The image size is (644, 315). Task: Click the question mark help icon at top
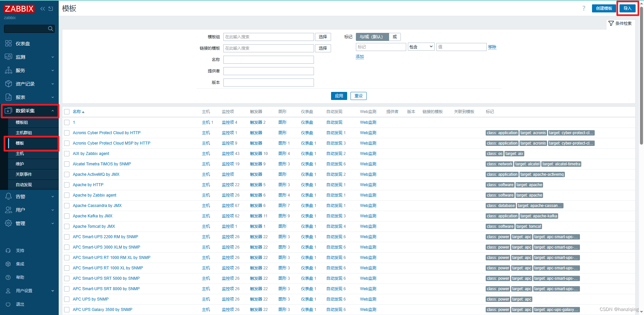(584, 8)
